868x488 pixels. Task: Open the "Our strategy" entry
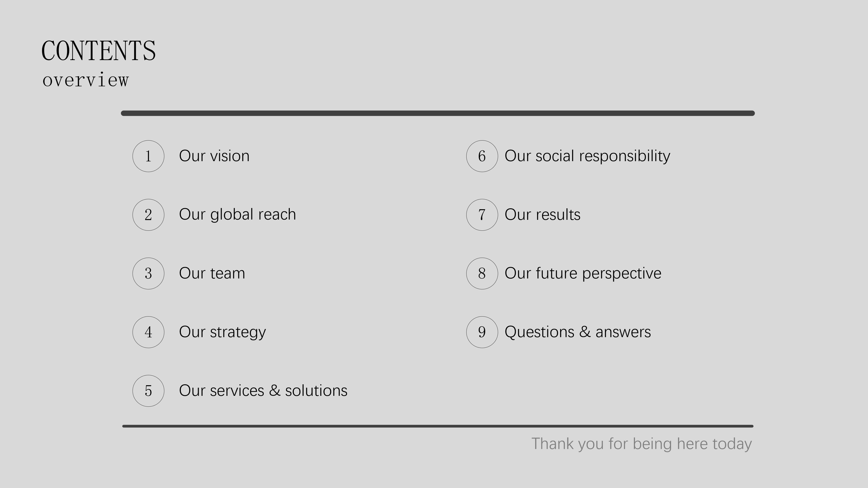click(x=222, y=332)
